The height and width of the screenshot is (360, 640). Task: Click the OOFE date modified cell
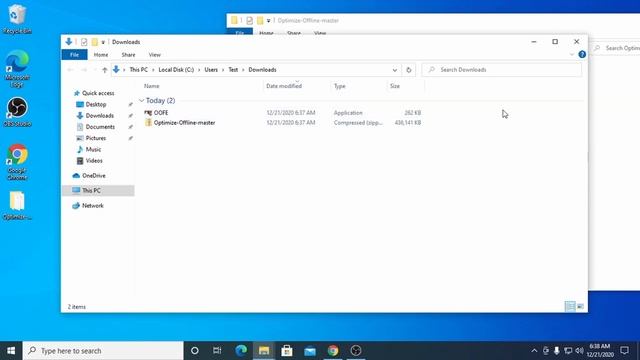point(291,113)
